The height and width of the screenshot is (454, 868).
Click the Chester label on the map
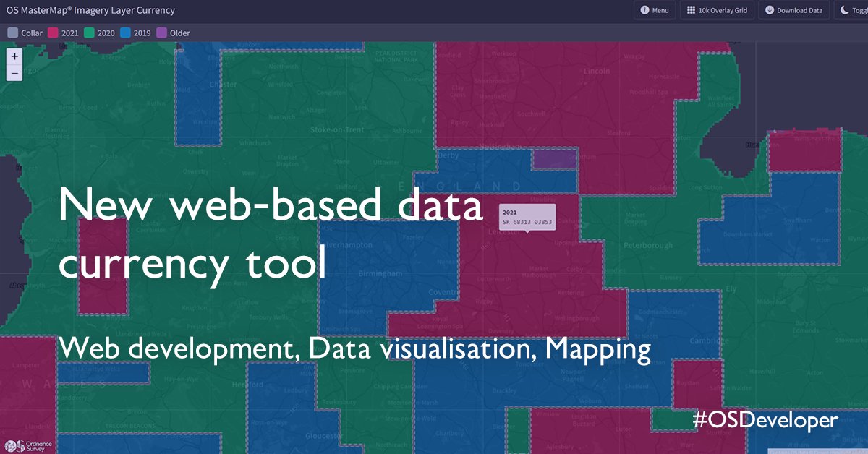click(223, 85)
